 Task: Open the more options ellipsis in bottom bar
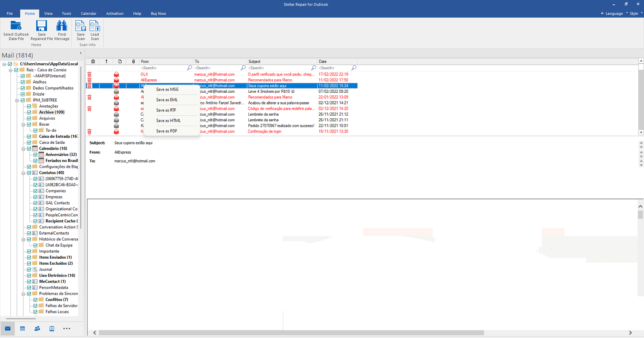pyautogui.click(x=67, y=328)
